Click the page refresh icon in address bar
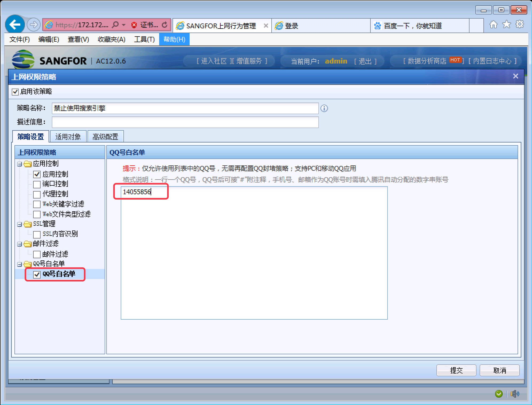 tap(165, 25)
